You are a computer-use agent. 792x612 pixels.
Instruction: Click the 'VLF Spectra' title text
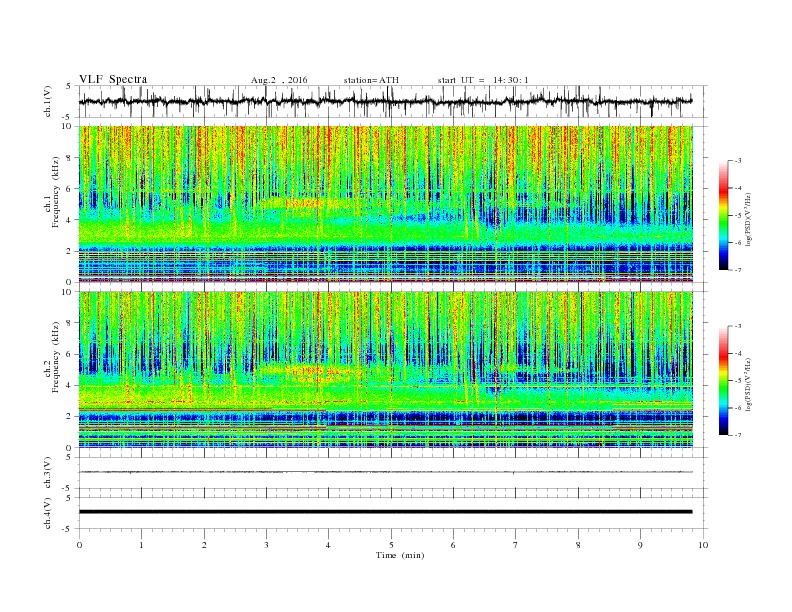click(113, 79)
